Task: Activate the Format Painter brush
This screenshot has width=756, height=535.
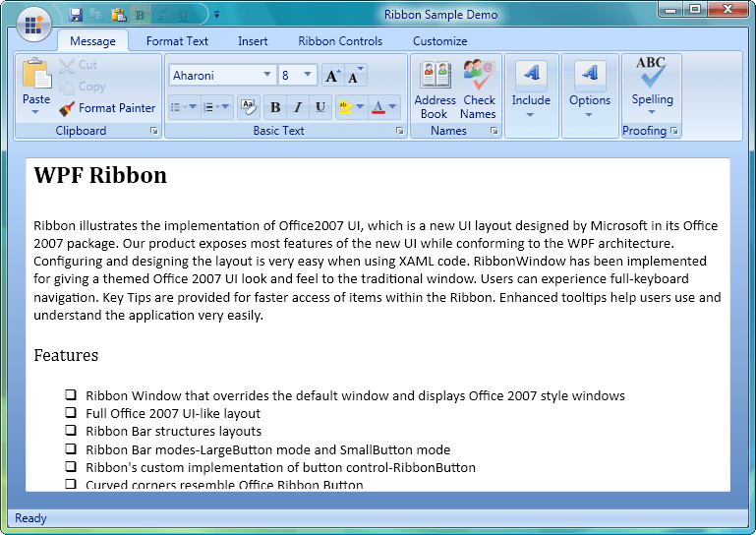Action: (107, 108)
